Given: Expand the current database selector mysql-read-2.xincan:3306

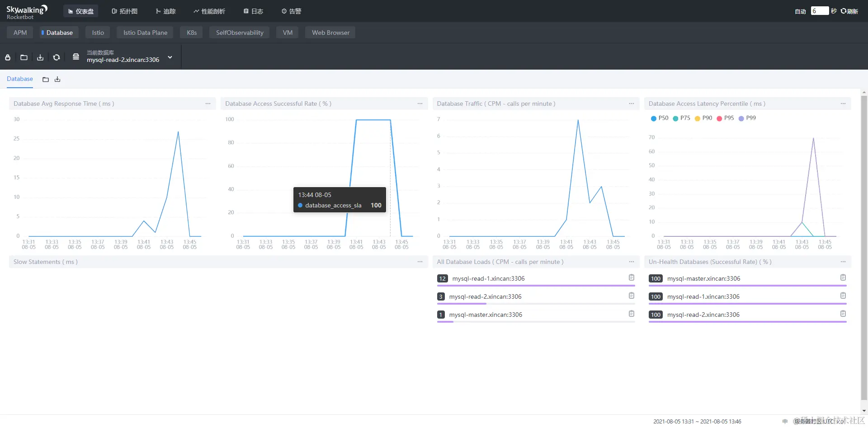Looking at the screenshot, I should (x=170, y=57).
